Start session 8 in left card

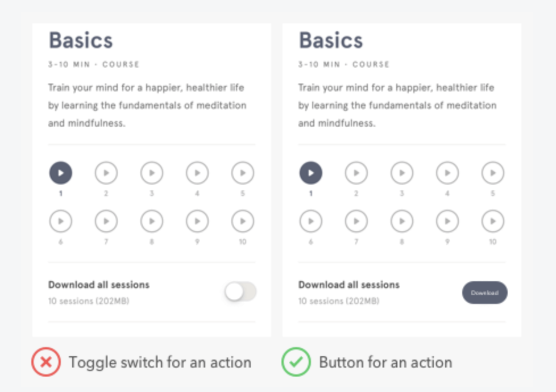152,222
